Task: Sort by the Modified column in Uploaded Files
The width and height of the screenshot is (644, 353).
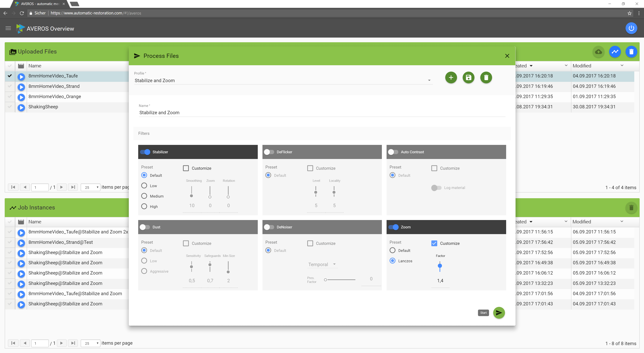Action: pyautogui.click(x=582, y=66)
